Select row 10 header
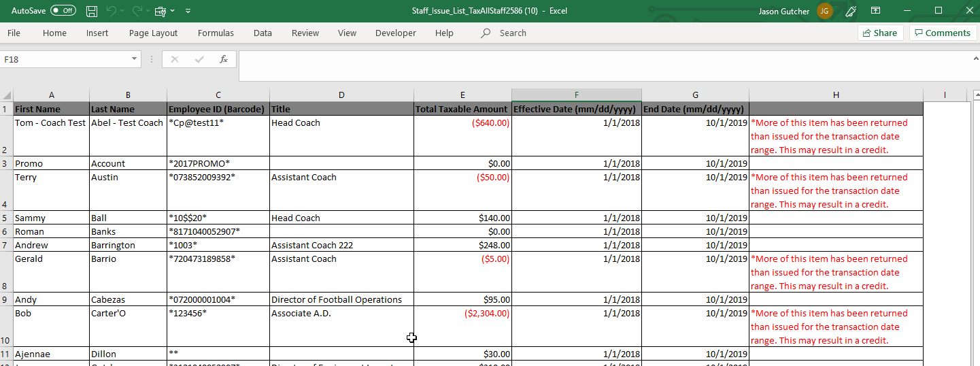Image resolution: width=980 pixels, height=366 pixels. (7, 327)
